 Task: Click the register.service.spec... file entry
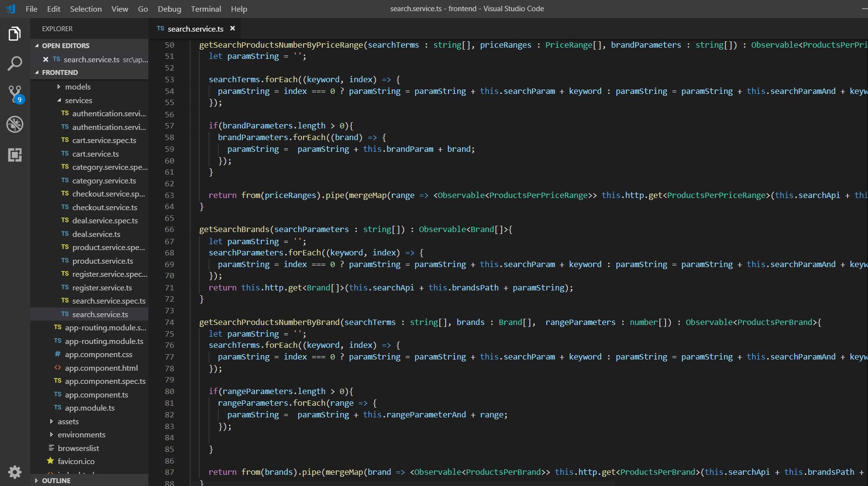(110, 274)
